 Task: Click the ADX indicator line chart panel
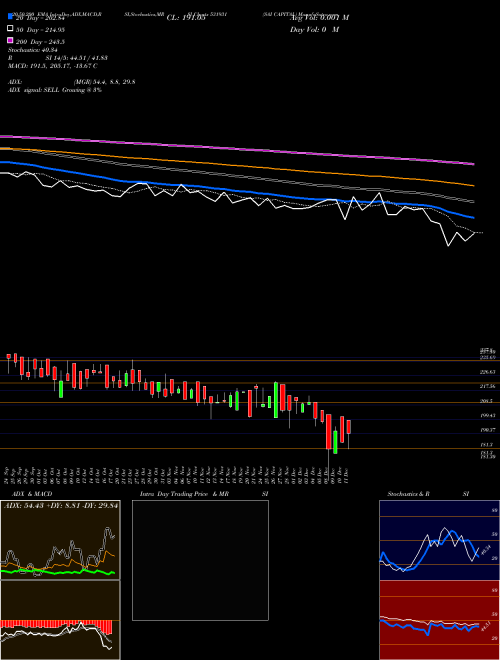[60, 540]
